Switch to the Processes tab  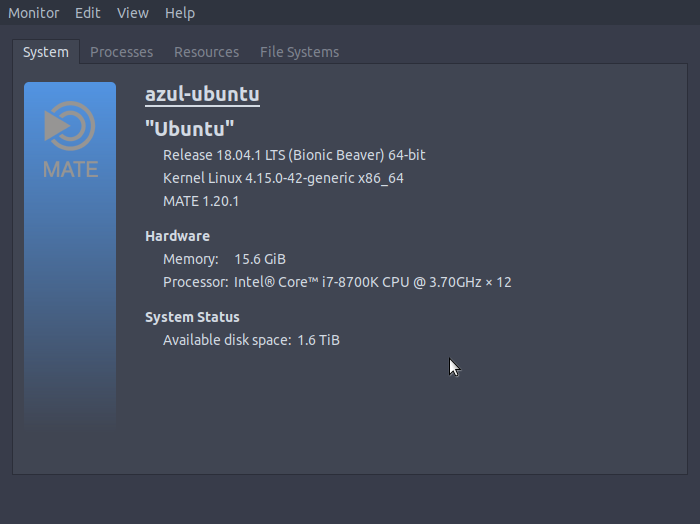coord(121,52)
